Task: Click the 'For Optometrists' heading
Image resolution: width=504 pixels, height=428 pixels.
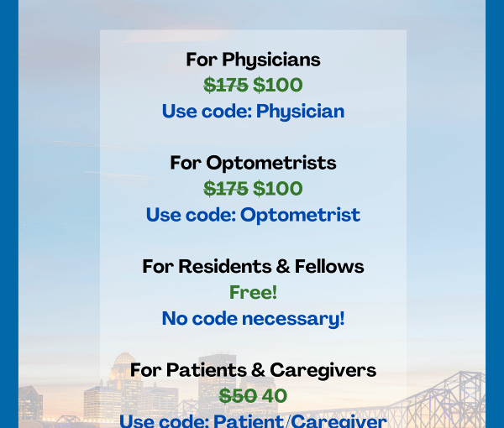Action: [253, 163]
